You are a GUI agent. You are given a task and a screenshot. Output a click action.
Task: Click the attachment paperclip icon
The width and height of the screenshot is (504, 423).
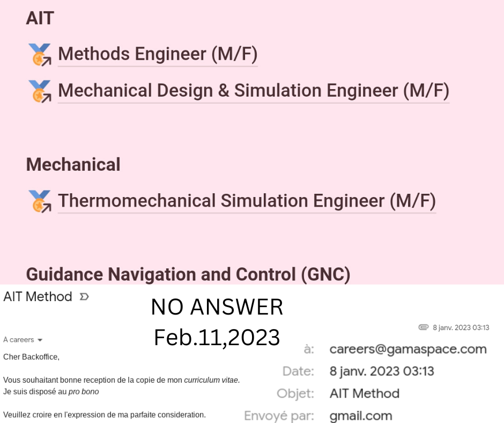424,327
